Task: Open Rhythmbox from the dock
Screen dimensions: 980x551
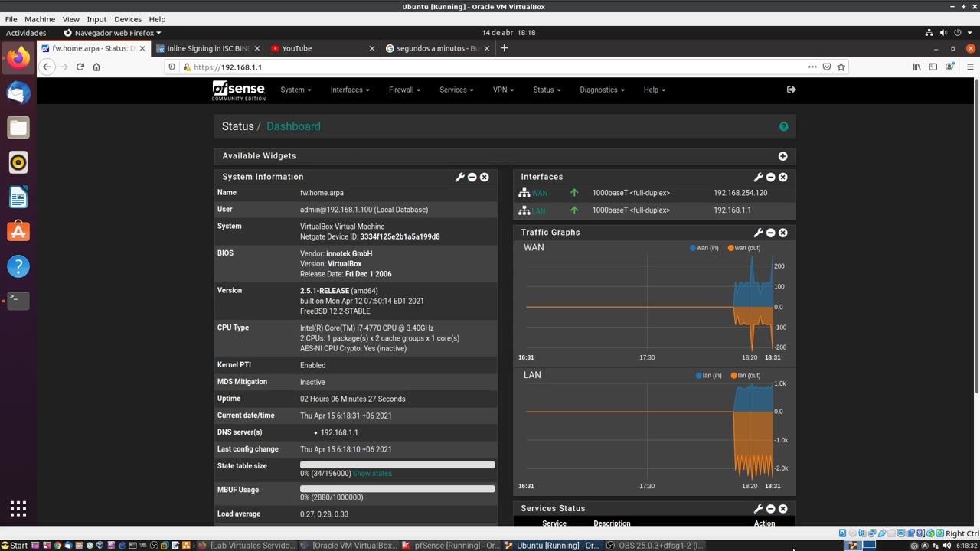Action: coord(18,162)
